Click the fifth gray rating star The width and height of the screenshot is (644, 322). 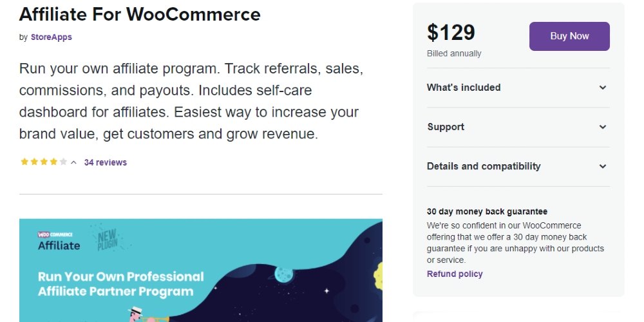tap(63, 162)
